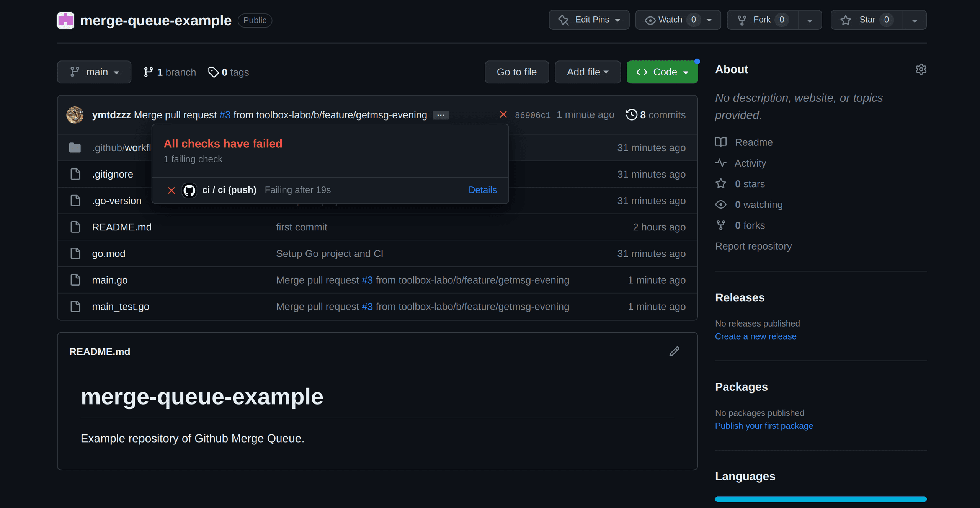The width and height of the screenshot is (980, 508).
Task: Open repository settings gear in About
Action: 921,69
